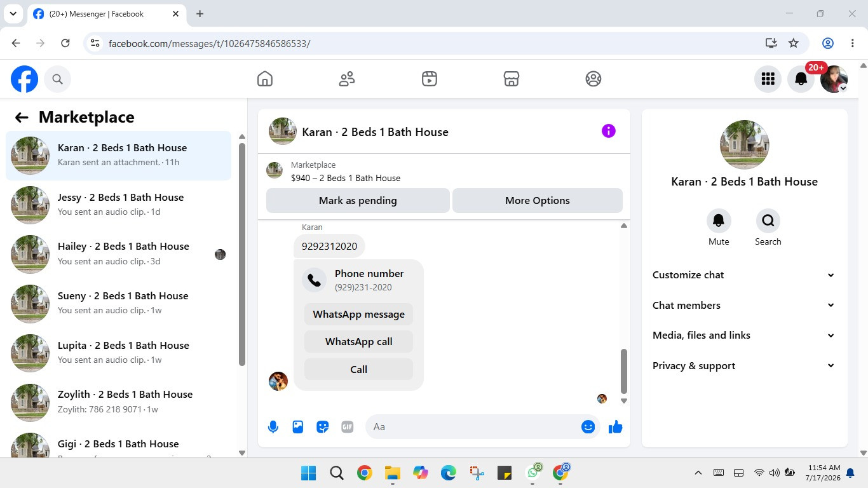Screen dimensions: 868x488
Task: Expand the Privacy & support section
Action: (x=744, y=366)
